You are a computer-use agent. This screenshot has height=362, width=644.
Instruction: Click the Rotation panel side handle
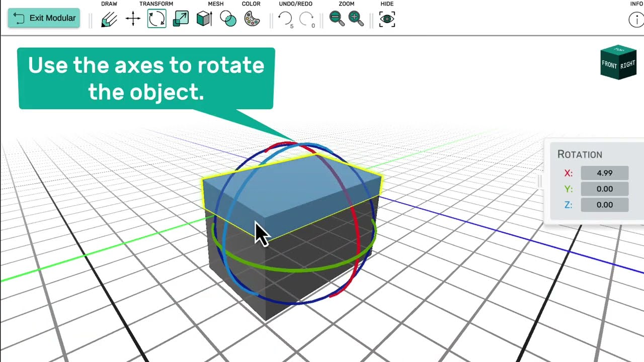pos(540,182)
